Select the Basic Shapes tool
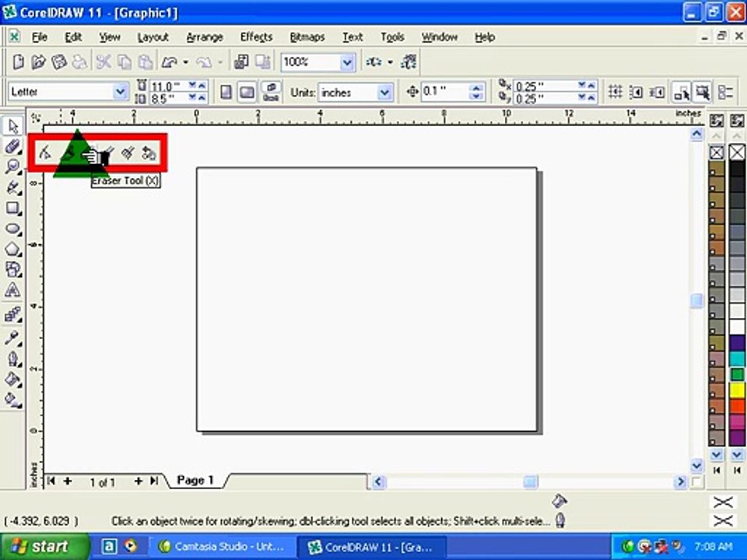The width and height of the screenshot is (747, 560). point(13,270)
